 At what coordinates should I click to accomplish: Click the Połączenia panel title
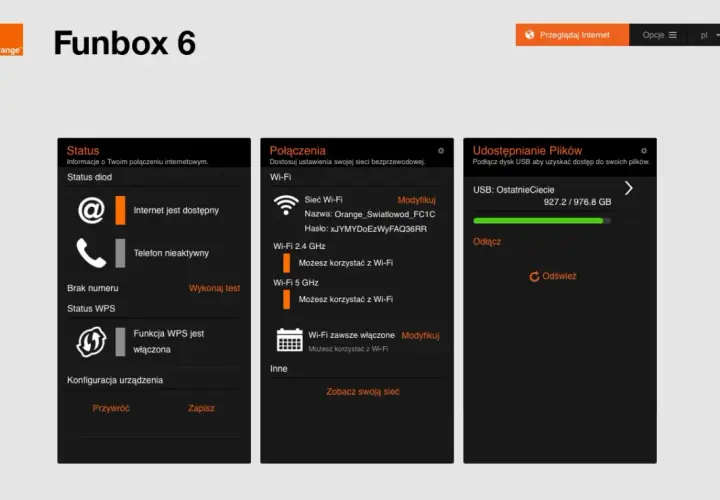[298, 151]
